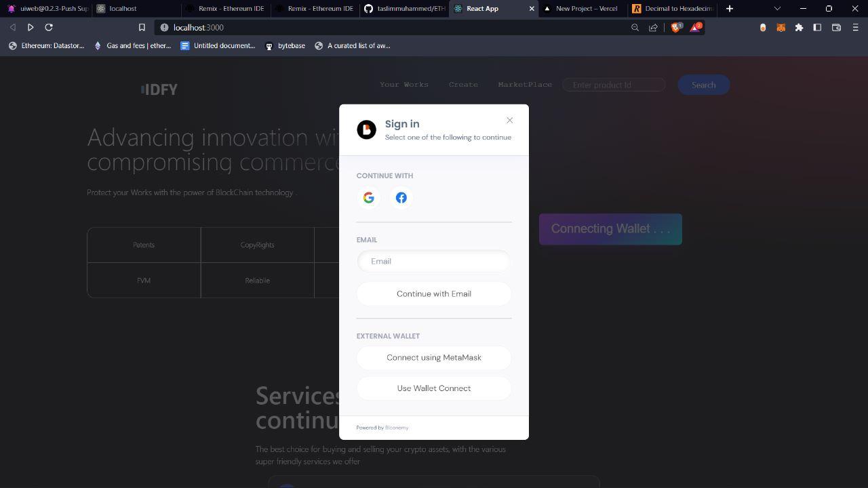Switch to the localhost tab
The width and height of the screenshot is (868, 488).
136,8
